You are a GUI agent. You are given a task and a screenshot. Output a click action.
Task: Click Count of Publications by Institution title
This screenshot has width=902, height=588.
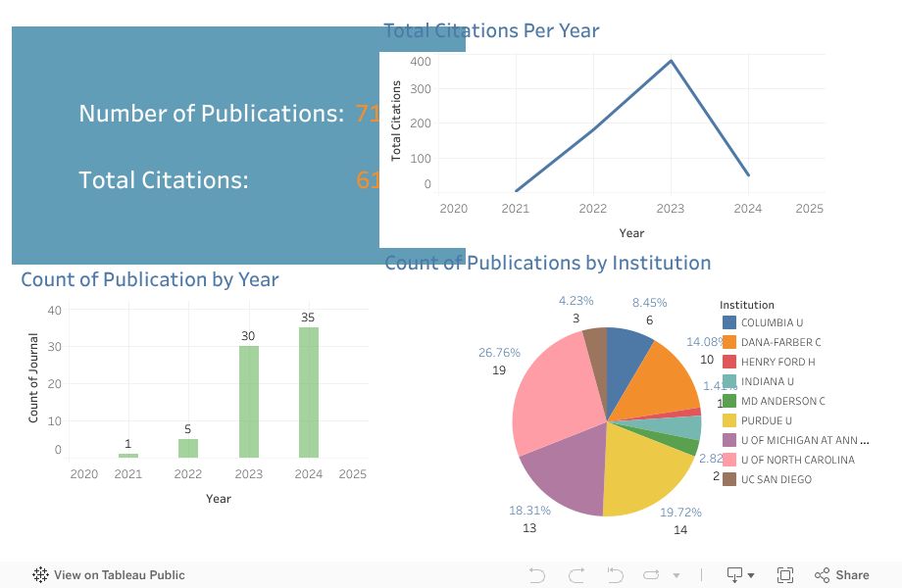pyautogui.click(x=548, y=263)
